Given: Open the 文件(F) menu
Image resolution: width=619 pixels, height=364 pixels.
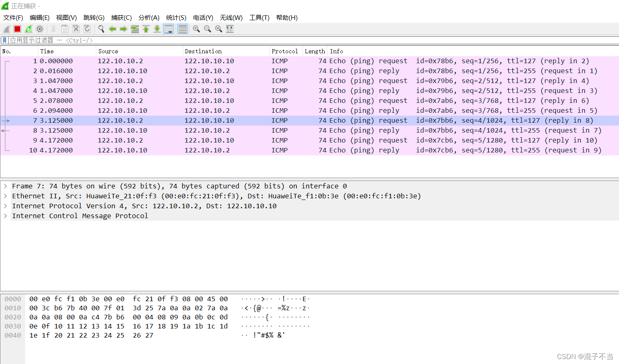Looking at the screenshot, I should [x=13, y=18].
